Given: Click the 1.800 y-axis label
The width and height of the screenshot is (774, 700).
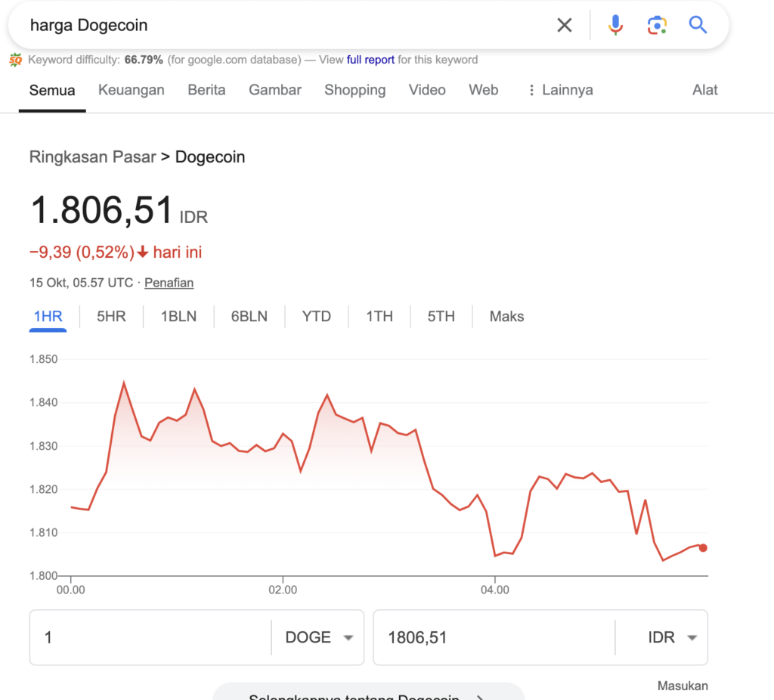Looking at the screenshot, I should click(43, 575).
